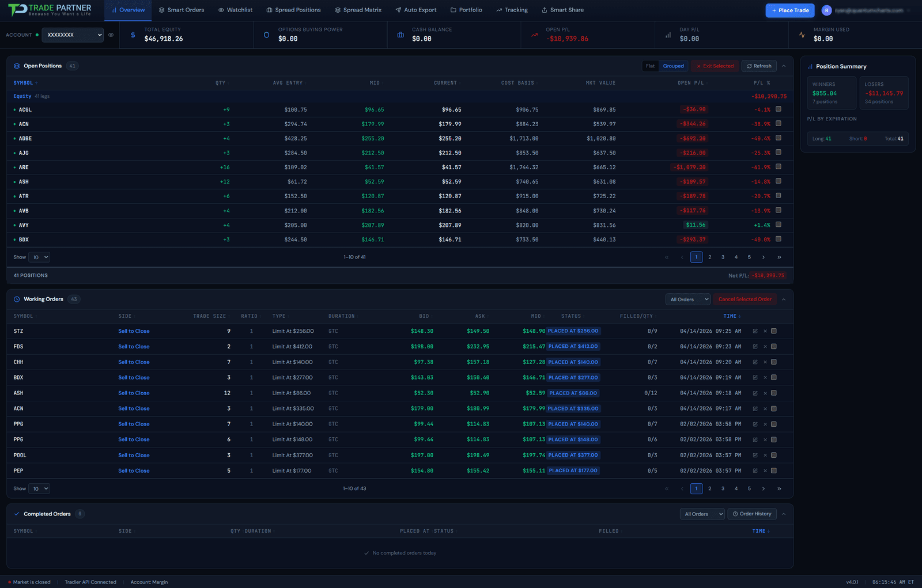This screenshot has width=922, height=588.
Task: Click the Open Positions layers icon
Action: (17, 66)
